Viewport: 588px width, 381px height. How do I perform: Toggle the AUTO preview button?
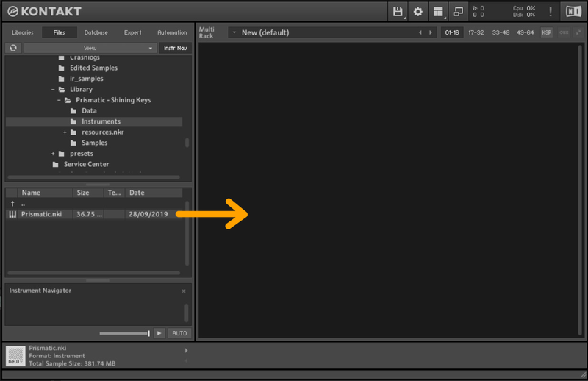click(179, 333)
